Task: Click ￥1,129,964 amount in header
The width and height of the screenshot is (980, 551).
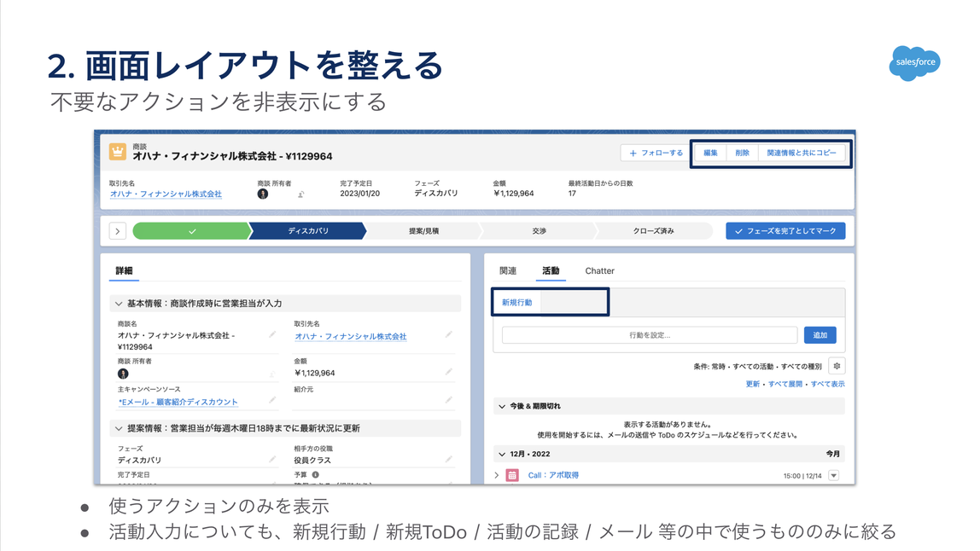Action: (513, 194)
